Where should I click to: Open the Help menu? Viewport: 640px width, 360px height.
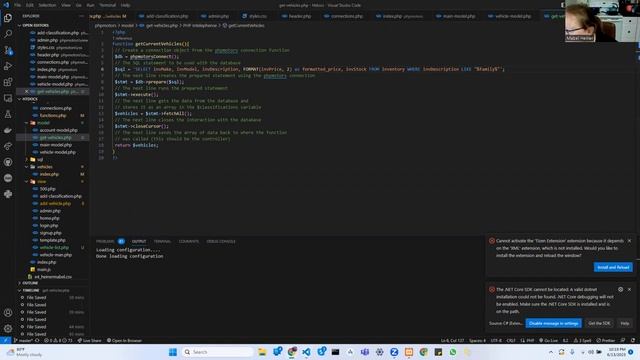click(126, 5)
